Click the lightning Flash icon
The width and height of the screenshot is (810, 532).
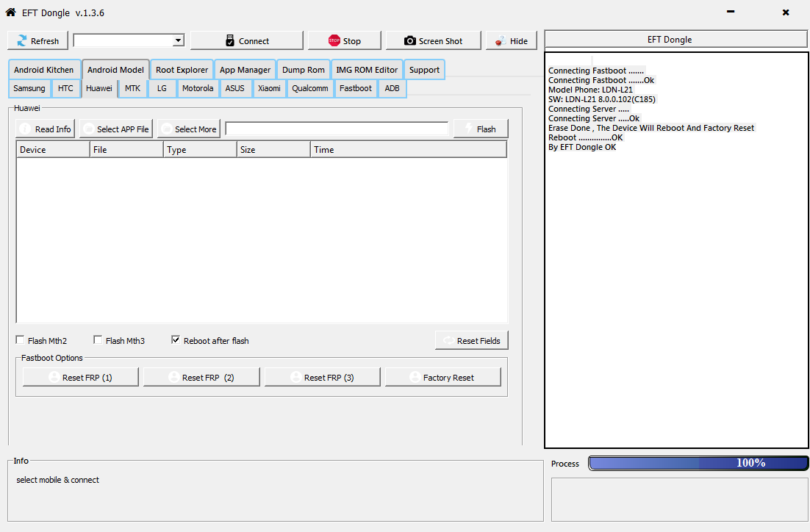(468, 128)
